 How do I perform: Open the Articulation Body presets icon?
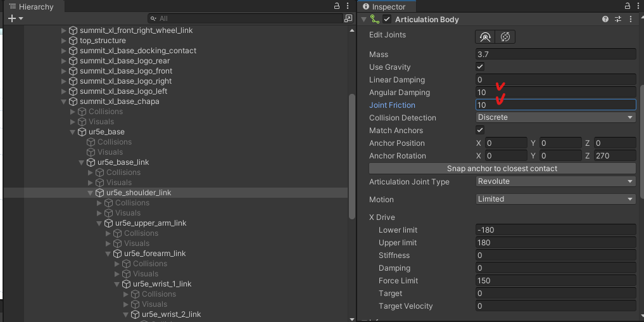click(x=617, y=19)
